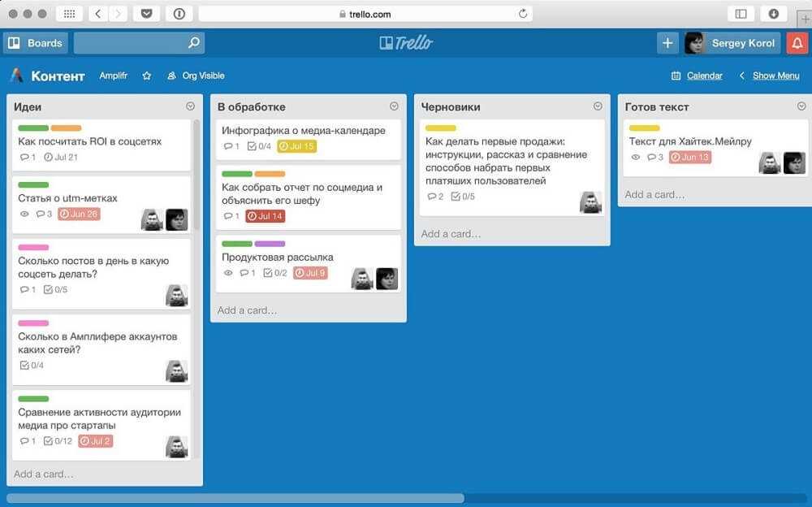Click Jun 26 due badge on utm card
This screenshot has width=812, height=507.
pyautogui.click(x=79, y=214)
